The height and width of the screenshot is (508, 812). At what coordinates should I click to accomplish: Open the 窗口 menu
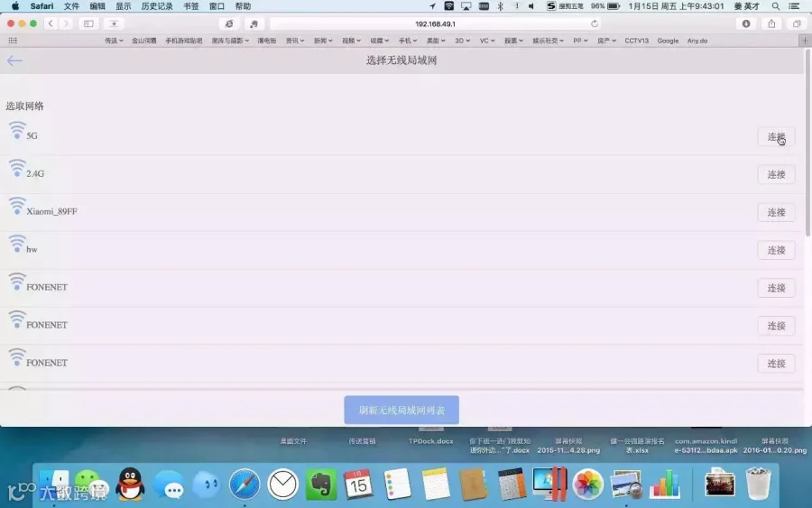click(217, 6)
